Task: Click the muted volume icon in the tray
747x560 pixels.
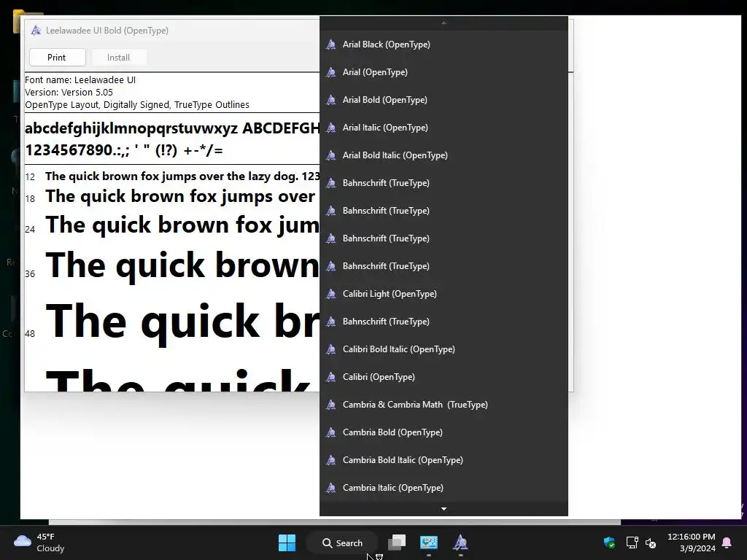Action: [x=651, y=542]
